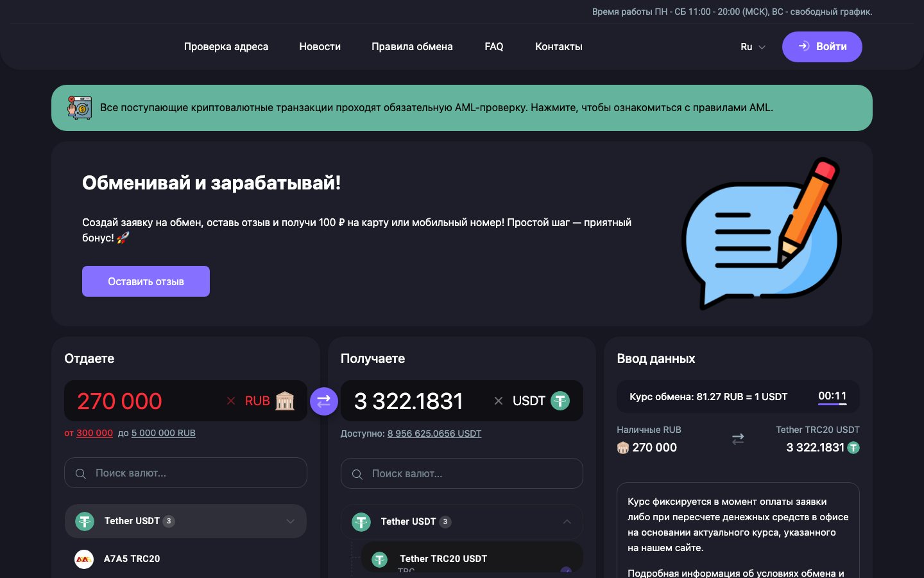Click the Отдаете panel heading
The height and width of the screenshot is (578, 924).
89,358
